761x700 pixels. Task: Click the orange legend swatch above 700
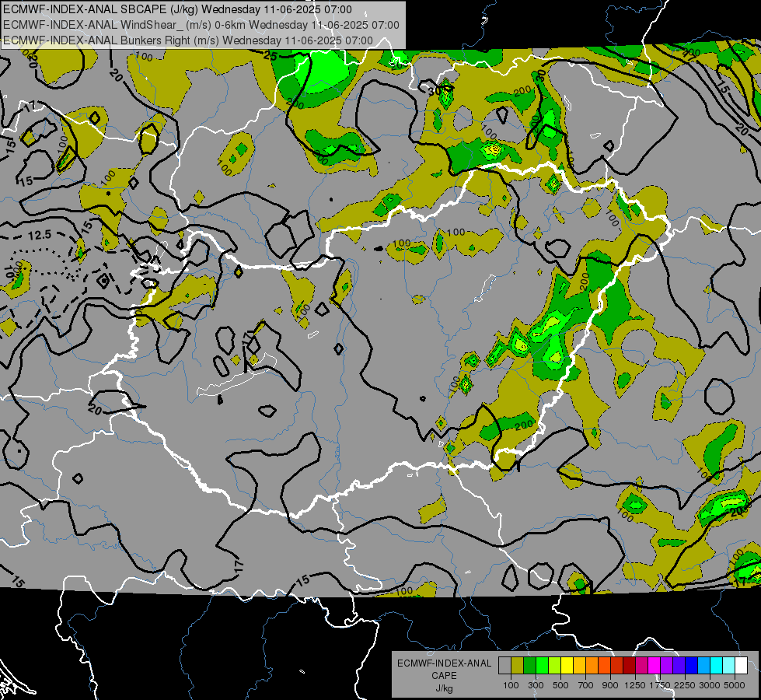pos(592,666)
